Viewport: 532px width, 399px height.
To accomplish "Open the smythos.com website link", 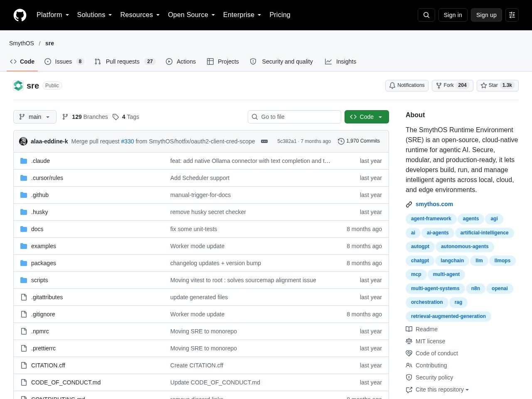I will point(434,204).
